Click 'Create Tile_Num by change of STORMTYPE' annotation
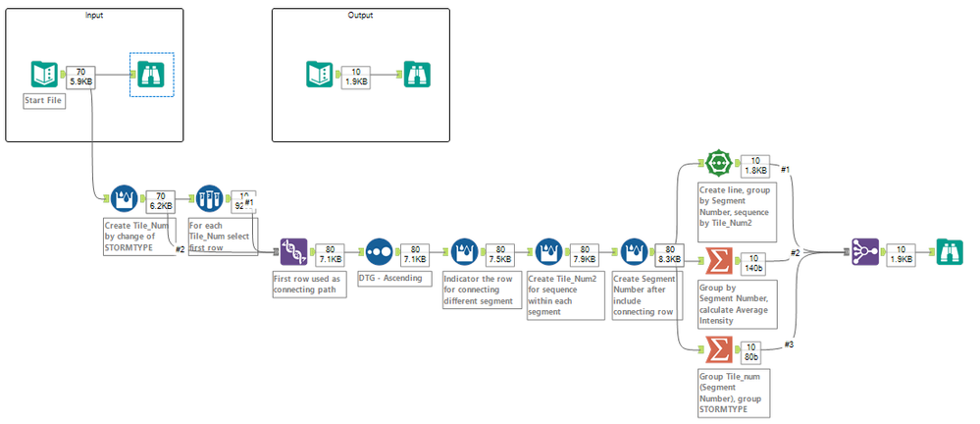The image size is (980, 424). click(140, 236)
